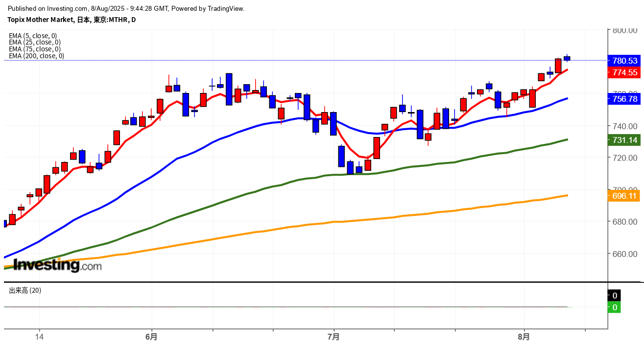
Task: Click the '6月' date axis label
Action: pos(152,337)
